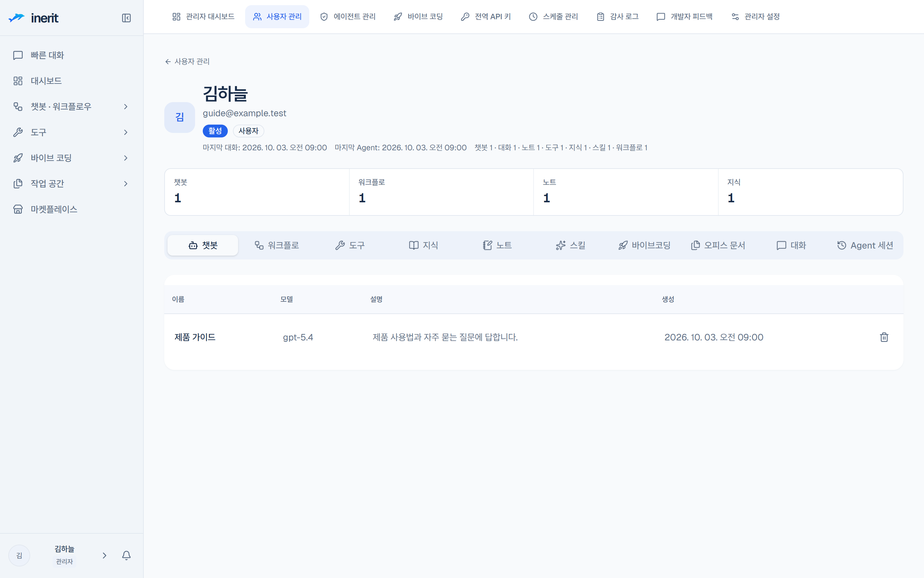Switch to the 오피스 문서 resource tab

(718, 245)
